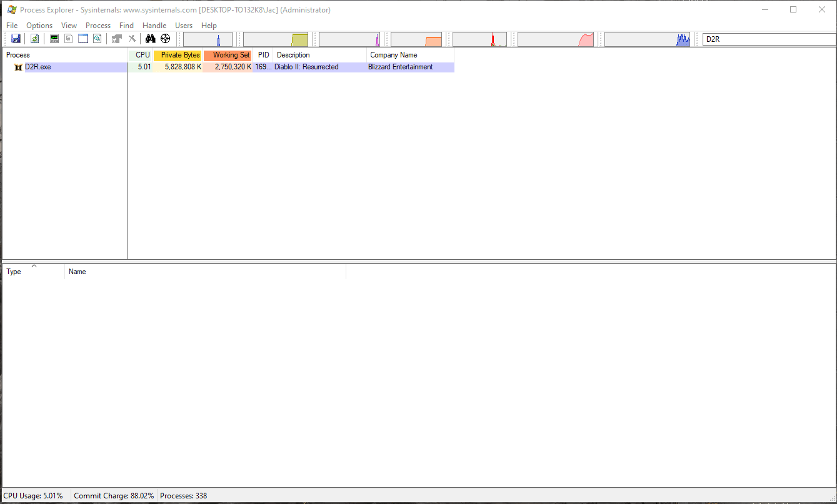837x504 pixels.
Task: Click the Save floppy disk toolbar icon
Action: pos(16,39)
